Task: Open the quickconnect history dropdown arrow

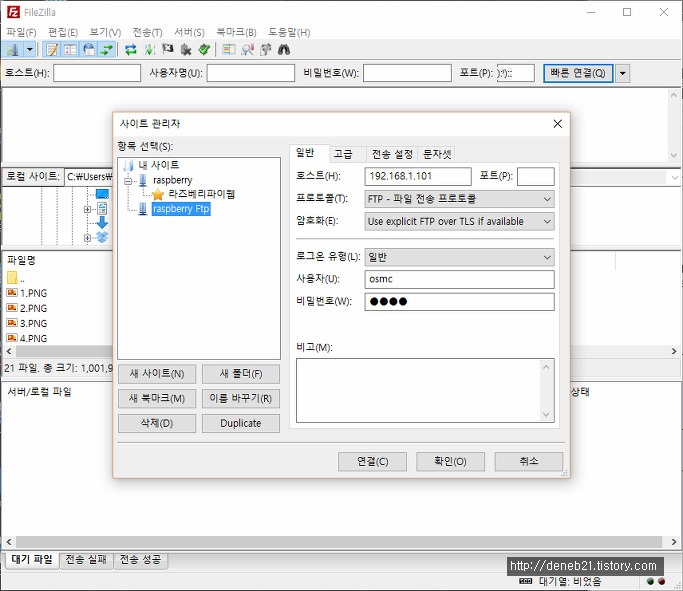Action: tap(623, 73)
